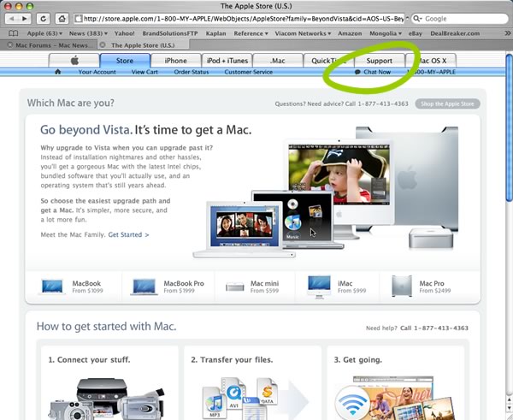Expand the Reference bookmarks dropdown

[x=251, y=33]
